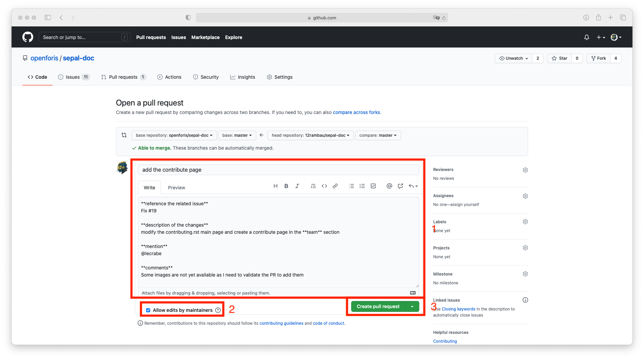Switch to the Preview tab
This screenshot has height=359, width=644.
176,188
